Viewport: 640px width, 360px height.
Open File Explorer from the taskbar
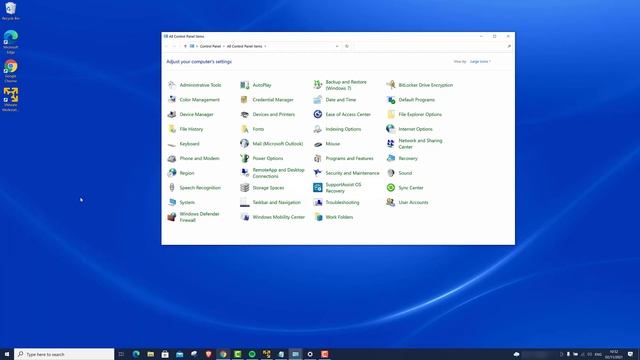[x=151, y=354]
